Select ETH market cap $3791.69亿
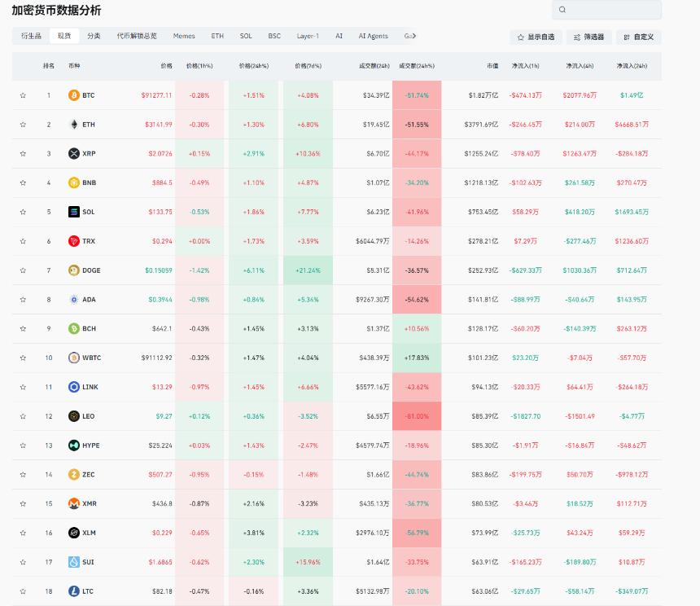Screen dimensions: 700x606 coord(481,124)
